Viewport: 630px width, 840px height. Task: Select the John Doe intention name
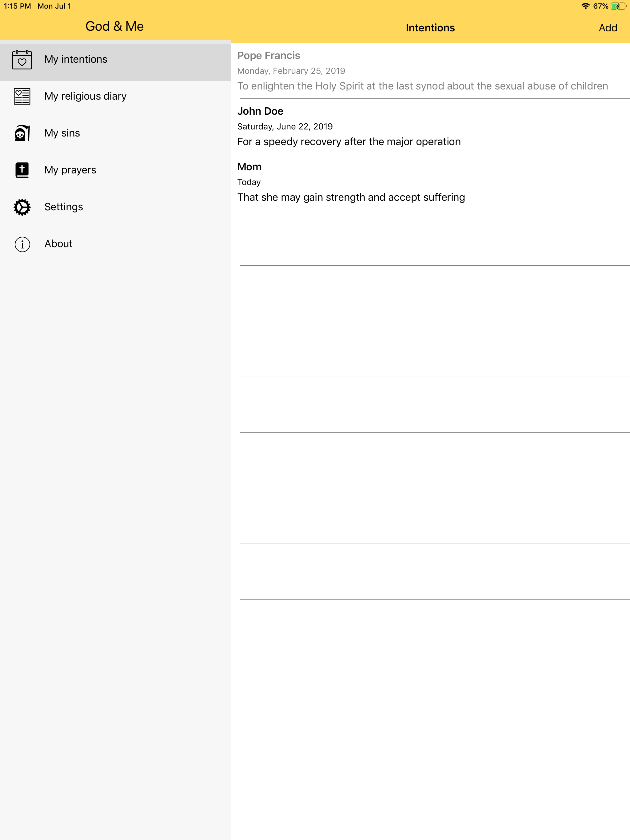point(260,111)
